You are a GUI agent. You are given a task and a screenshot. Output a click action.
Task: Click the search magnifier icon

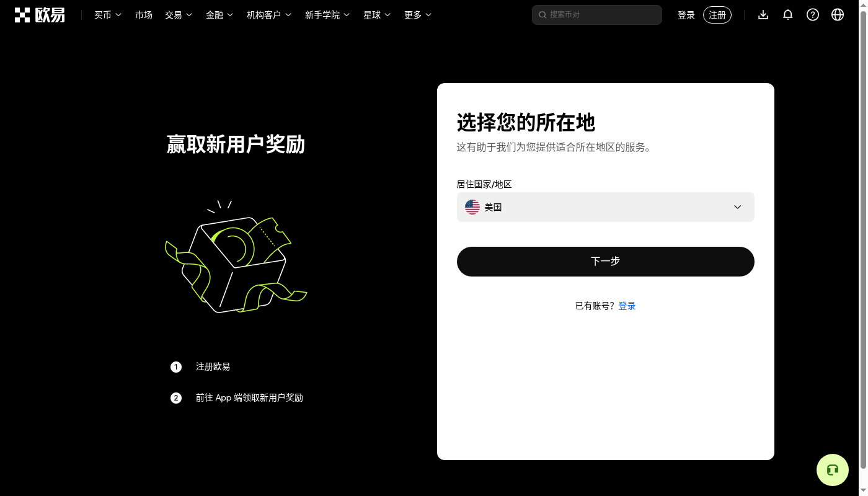point(542,15)
